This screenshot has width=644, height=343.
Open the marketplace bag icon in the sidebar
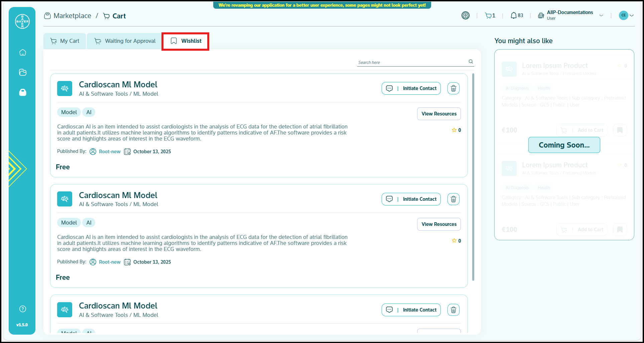[x=23, y=92]
